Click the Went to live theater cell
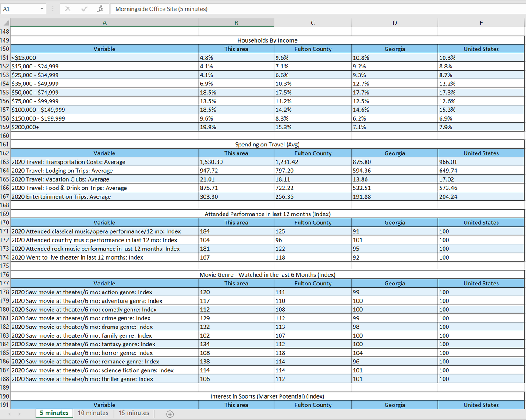 [104, 257]
